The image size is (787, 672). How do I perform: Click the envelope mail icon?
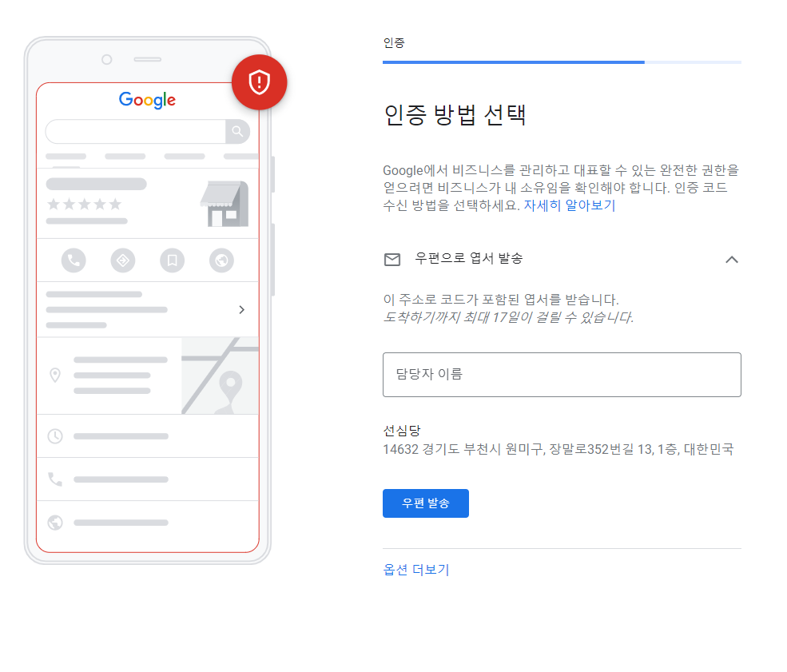392,260
